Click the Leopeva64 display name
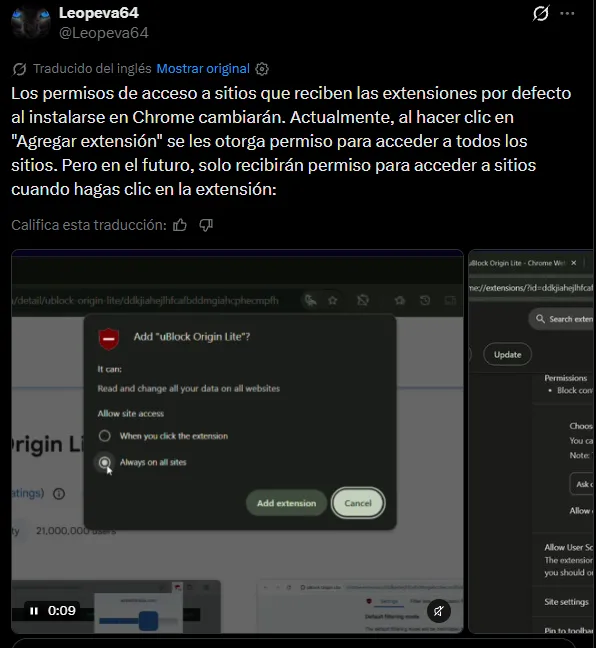This screenshot has width=596, height=648. tap(99, 13)
